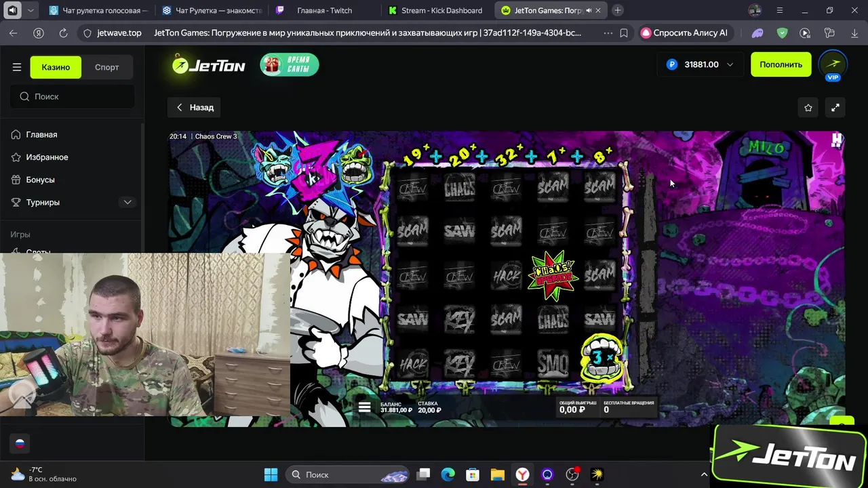Click the 'Ставка 20,00 ₽' bet display
The image size is (868, 488).
(430, 407)
